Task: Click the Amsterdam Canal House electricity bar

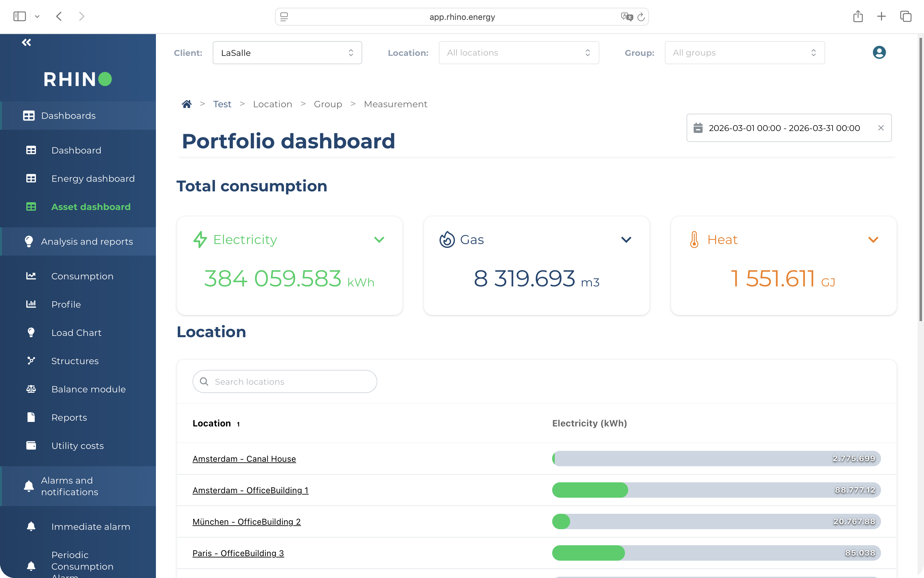Action: pyautogui.click(x=716, y=458)
